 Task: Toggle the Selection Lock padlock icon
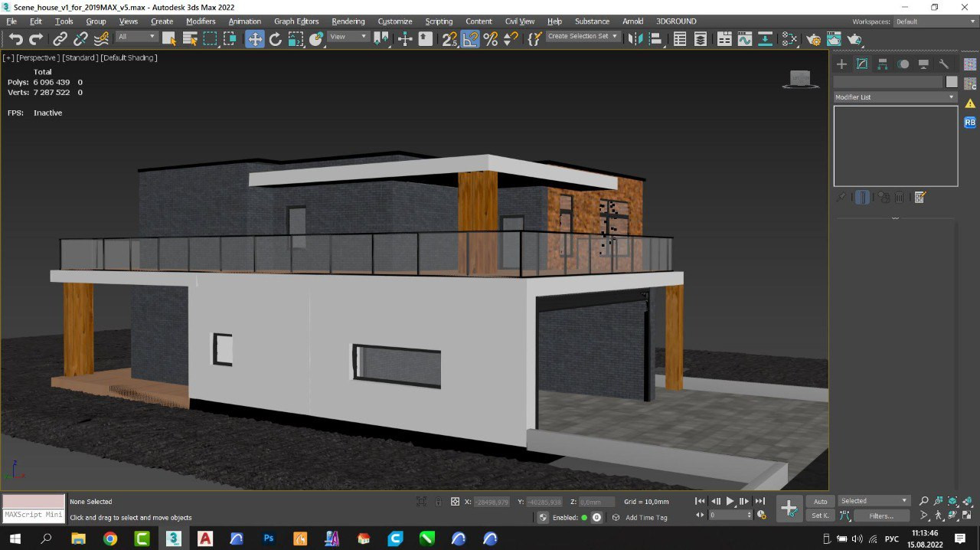439,502
